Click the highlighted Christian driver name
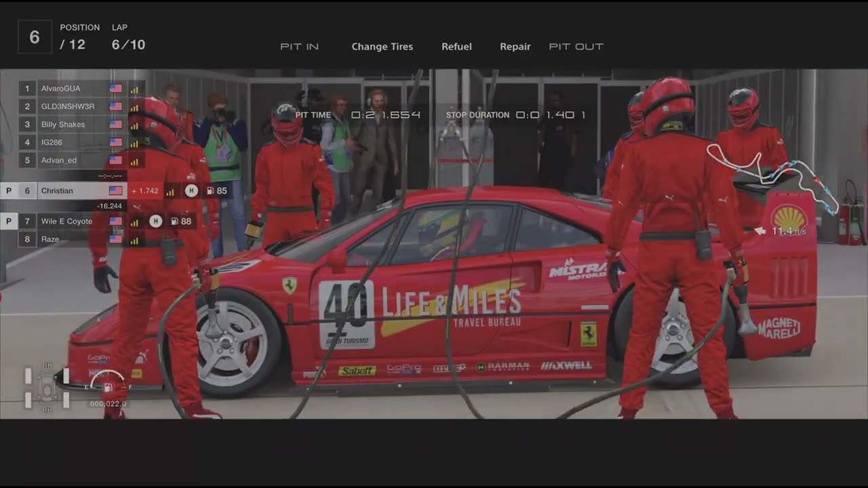This screenshot has width=868, height=488. click(x=57, y=191)
